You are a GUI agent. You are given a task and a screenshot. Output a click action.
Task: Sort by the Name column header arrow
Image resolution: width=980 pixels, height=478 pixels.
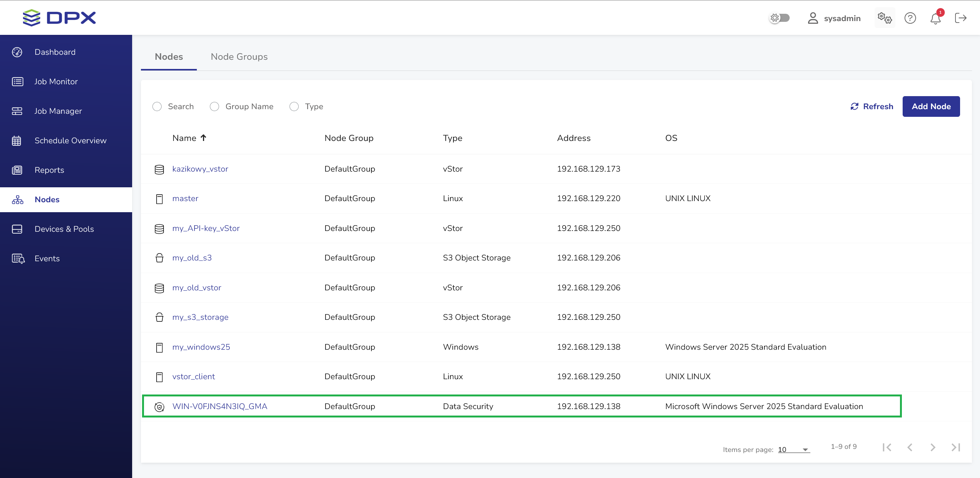point(203,138)
